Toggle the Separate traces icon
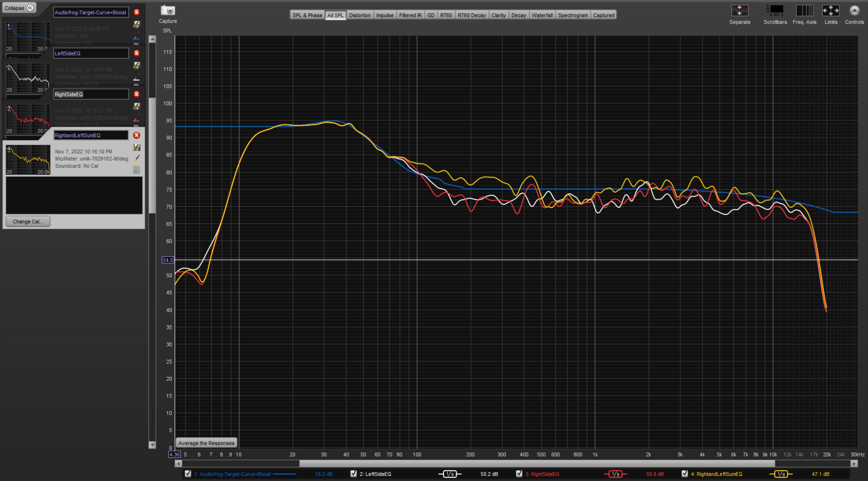The image size is (868, 481). (x=740, y=11)
